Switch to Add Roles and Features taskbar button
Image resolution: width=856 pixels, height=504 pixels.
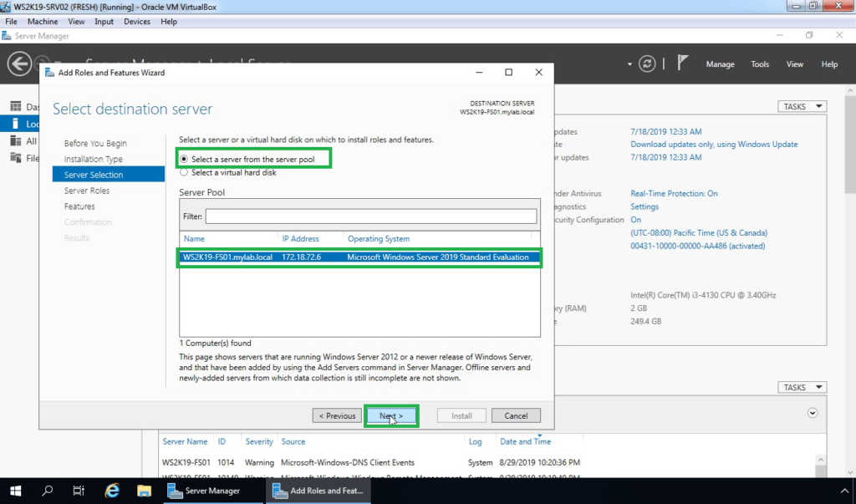(x=318, y=491)
